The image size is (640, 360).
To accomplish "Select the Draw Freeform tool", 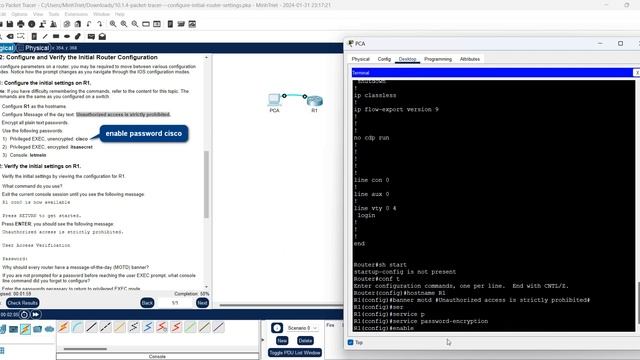I will point(78,36).
